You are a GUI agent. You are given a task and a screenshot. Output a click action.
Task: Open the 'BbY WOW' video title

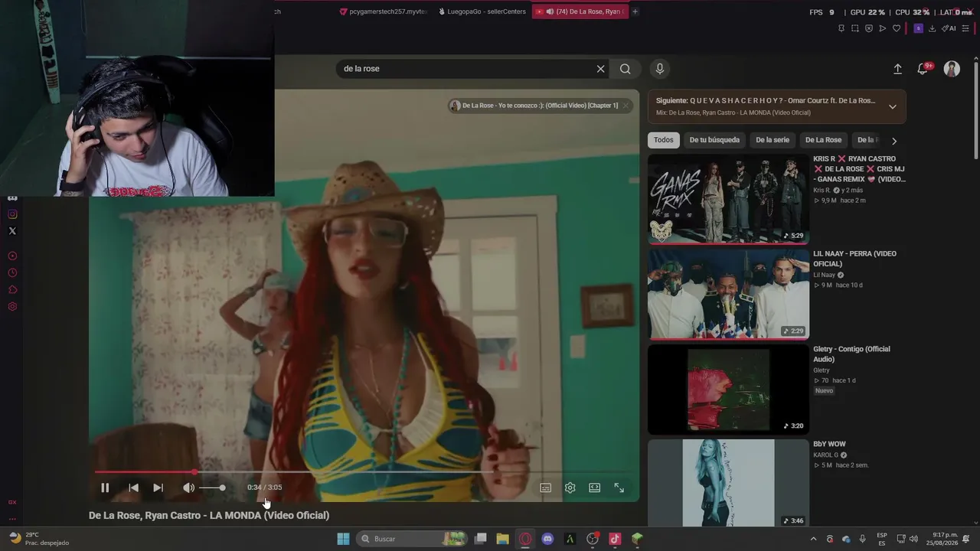(x=829, y=444)
